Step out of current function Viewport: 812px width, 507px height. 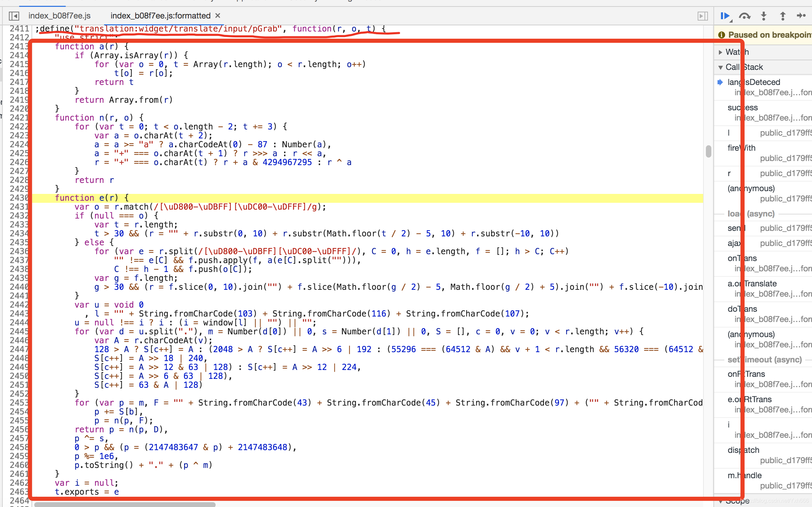(x=783, y=16)
